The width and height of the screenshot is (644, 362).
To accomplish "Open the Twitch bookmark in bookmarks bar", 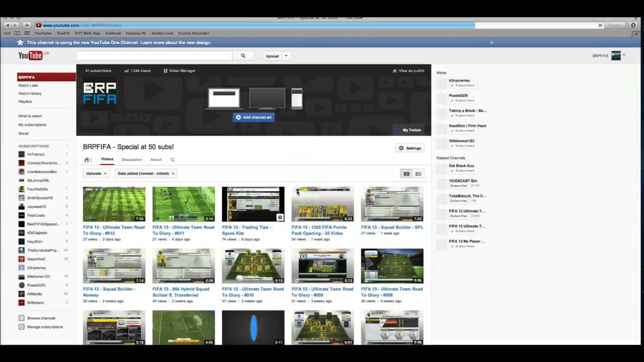I will point(63,33).
